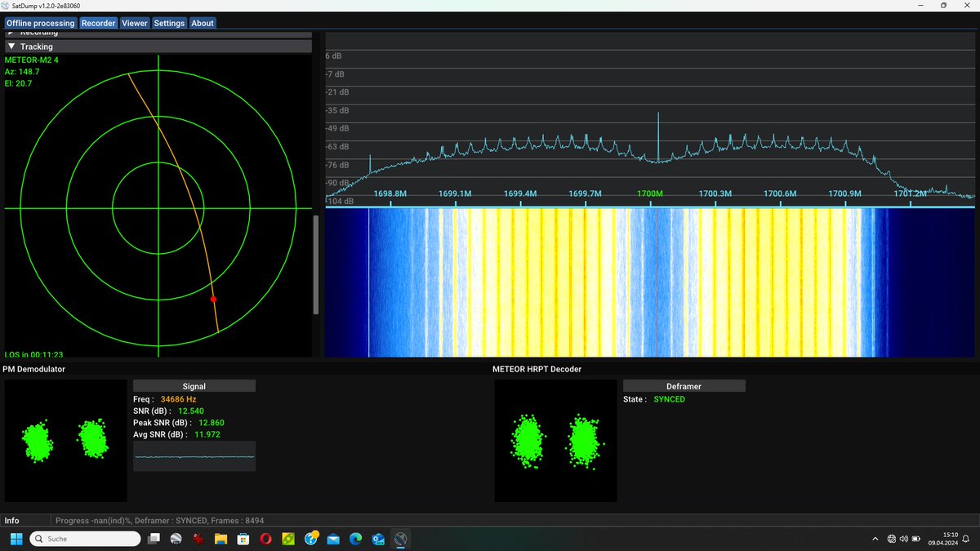
Task: Open the Offline processing tab
Action: click(40, 23)
